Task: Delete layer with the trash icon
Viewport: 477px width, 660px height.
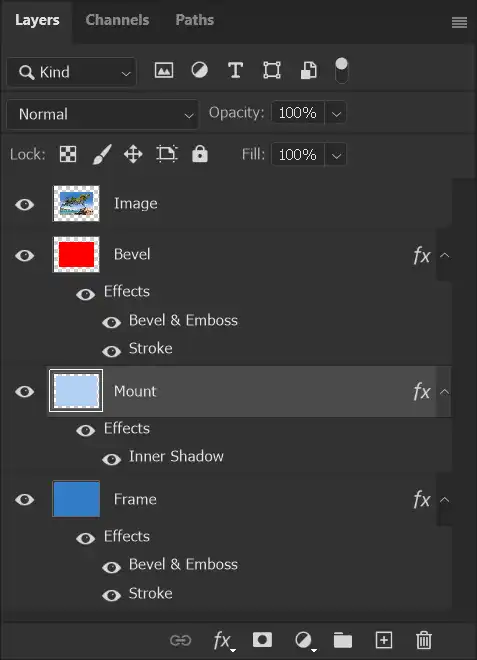Action: (424, 640)
